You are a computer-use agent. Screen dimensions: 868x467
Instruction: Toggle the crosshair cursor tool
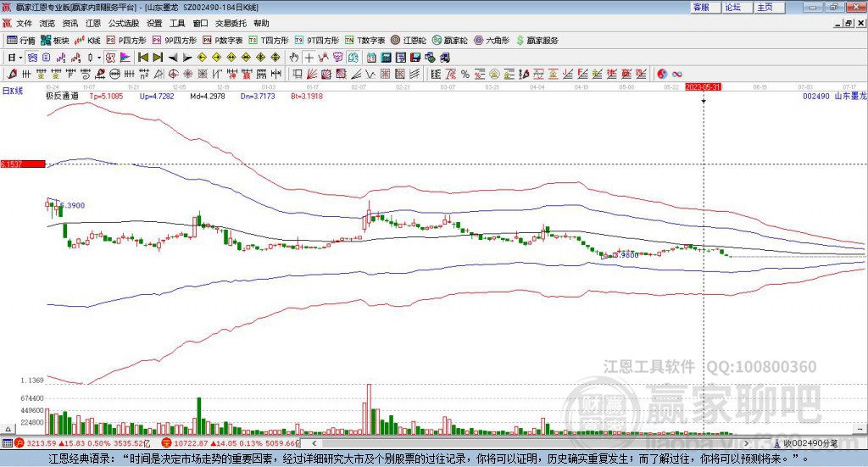point(309,58)
